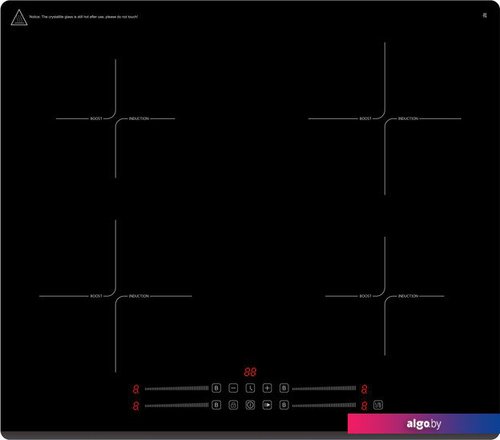
Task: Tap the plus button on control panel
Action: pos(267,388)
